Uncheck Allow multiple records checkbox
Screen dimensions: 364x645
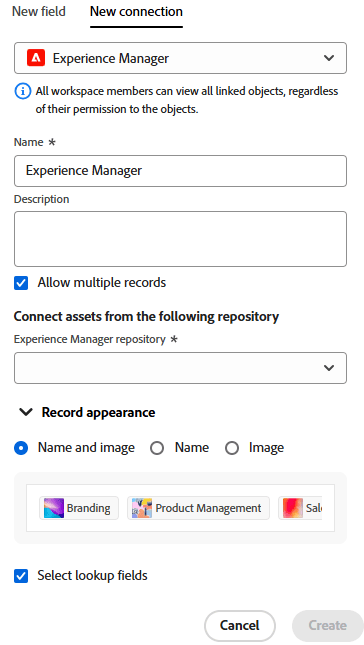(21, 283)
